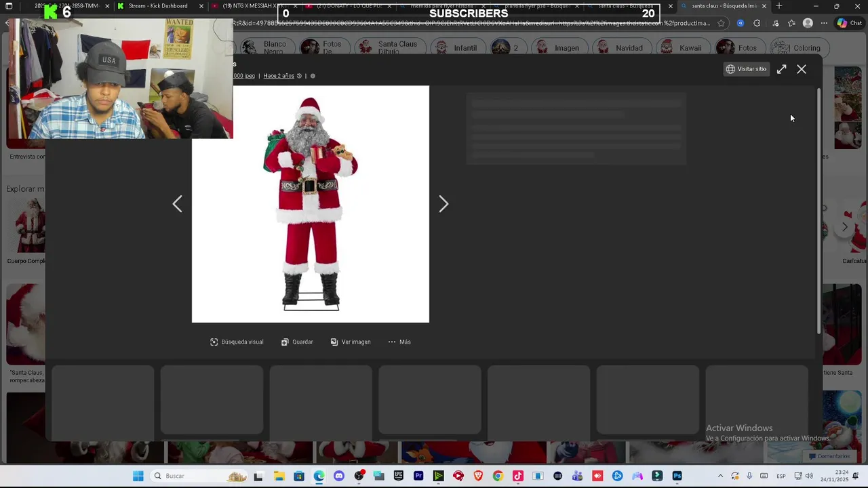Open Discord from the taskbar

[x=339, y=476]
